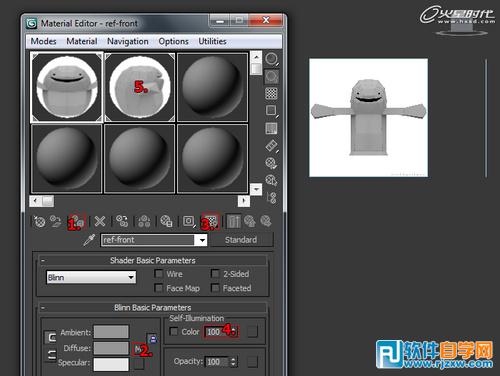Open the Material menu

(x=82, y=41)
